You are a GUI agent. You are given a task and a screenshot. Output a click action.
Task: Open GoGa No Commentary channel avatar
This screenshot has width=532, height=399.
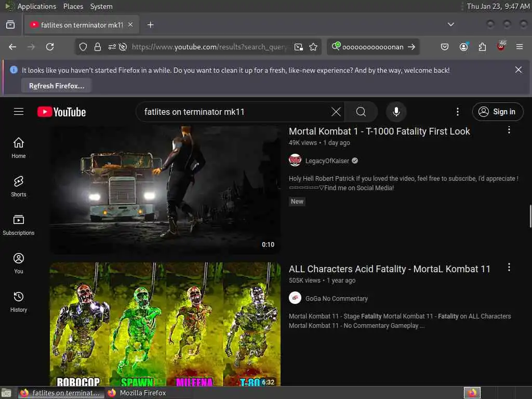(x=295, y=298)
